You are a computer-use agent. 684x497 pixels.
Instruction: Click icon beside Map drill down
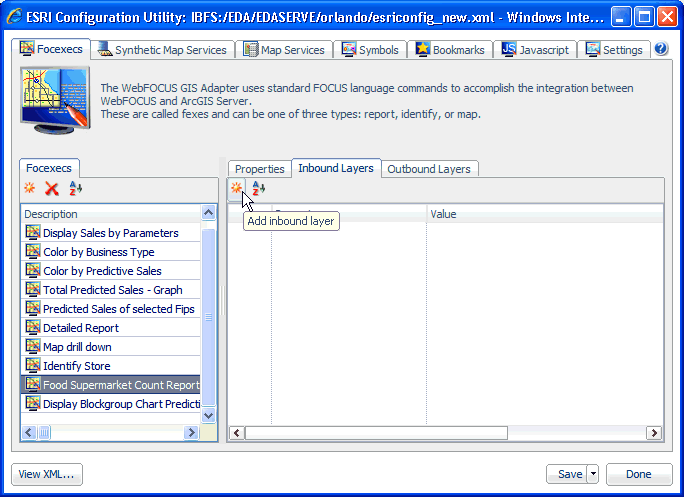pos(33,346)
